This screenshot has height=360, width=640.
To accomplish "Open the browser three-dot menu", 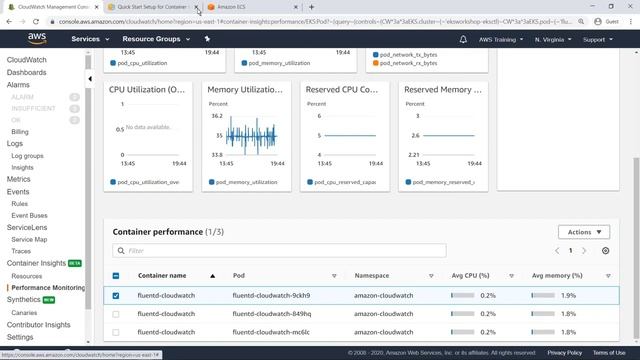I will coord(631,22).
